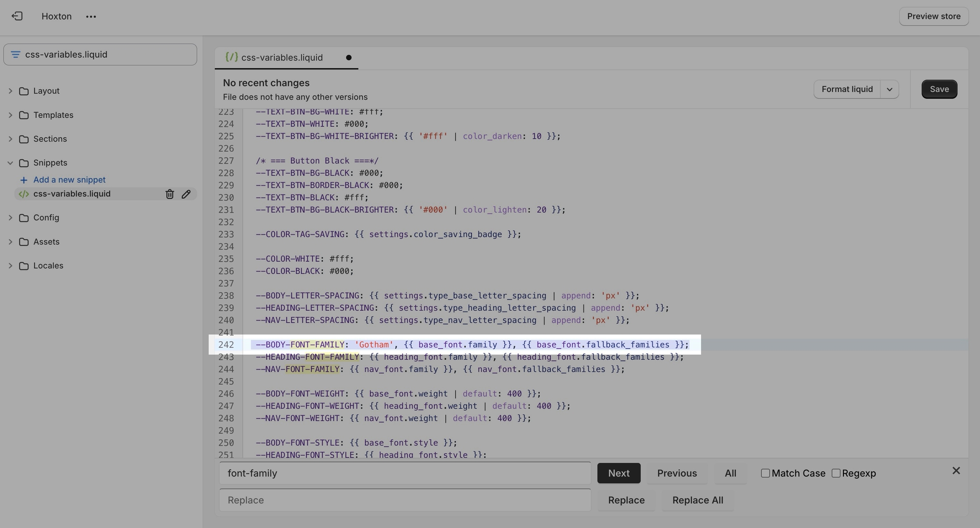Close the find and replace bar
980x528 pixels.
[x=956, y=471]
